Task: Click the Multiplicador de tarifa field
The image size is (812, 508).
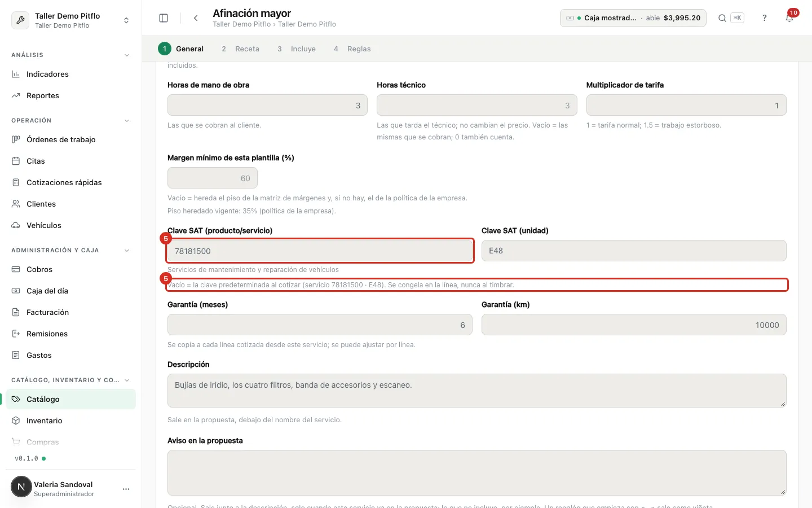Action: point(686,106)
